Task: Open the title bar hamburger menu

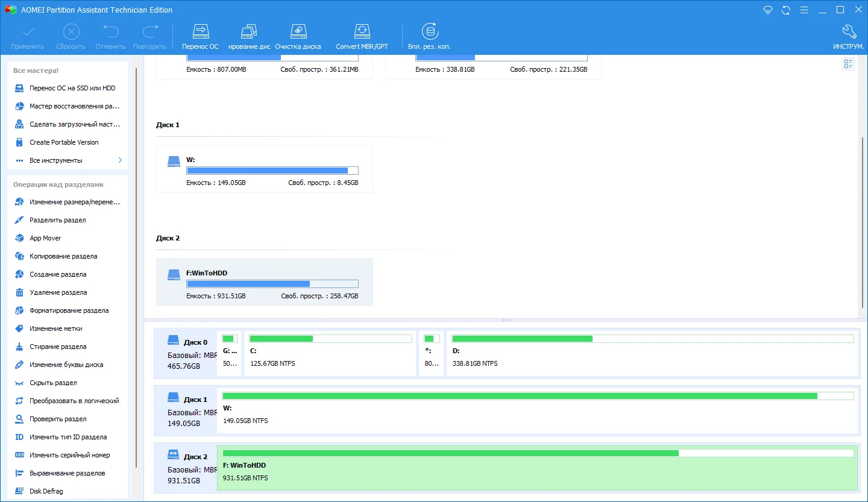Action: tap(804, 10)
